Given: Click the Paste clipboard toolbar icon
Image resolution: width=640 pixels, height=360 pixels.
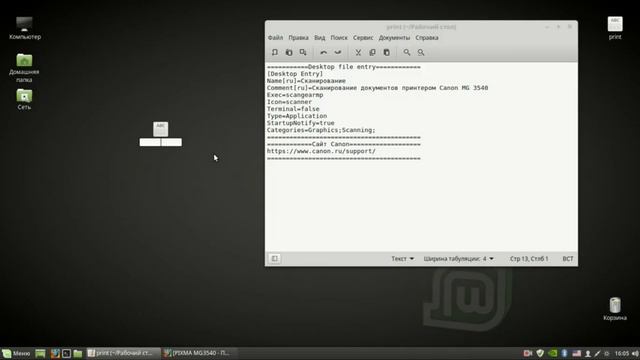Looking at the screenshot, I should point(387,52).
